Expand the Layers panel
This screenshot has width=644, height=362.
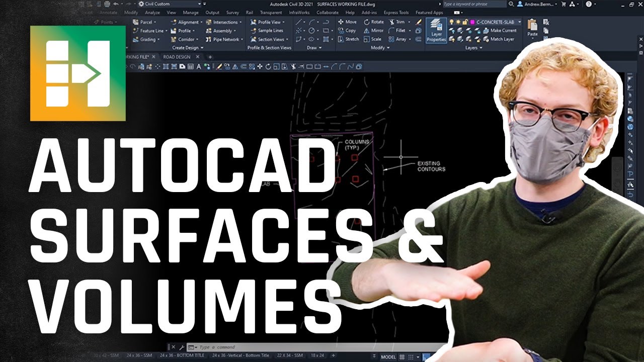[x=473, y=48]
